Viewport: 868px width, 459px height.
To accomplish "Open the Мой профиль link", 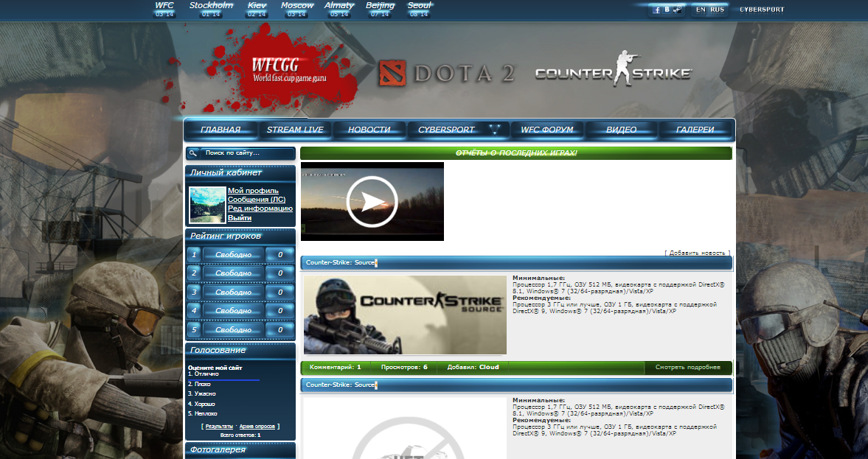I will (253, 190).
